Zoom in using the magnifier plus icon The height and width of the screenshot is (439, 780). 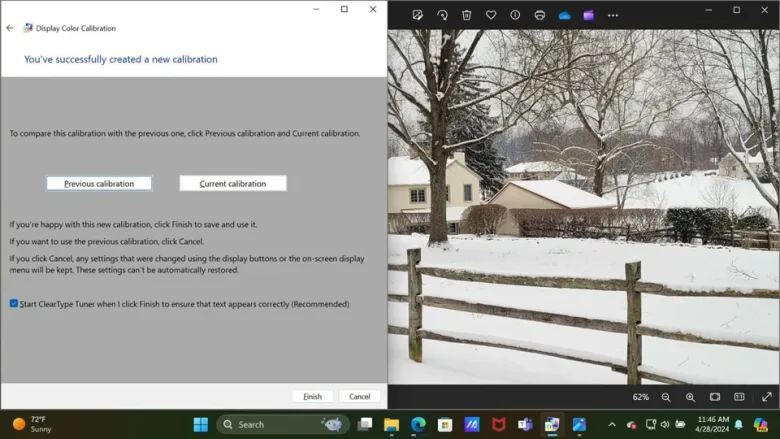[690, 397]
